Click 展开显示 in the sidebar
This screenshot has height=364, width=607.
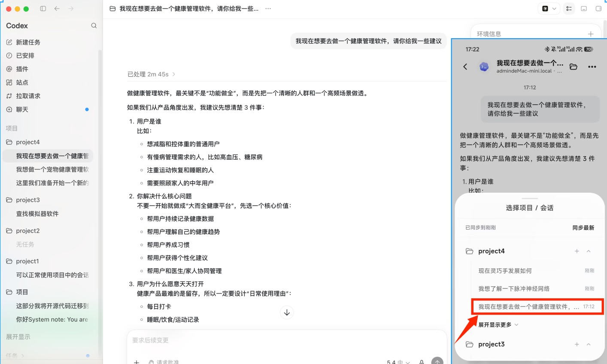pyautogui.click(x=18, y=337)
